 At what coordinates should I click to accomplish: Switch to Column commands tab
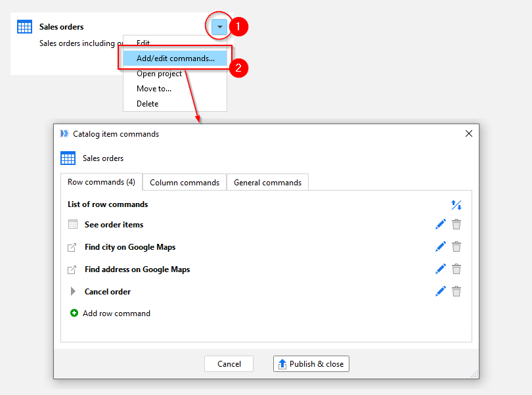coord(185,183)
